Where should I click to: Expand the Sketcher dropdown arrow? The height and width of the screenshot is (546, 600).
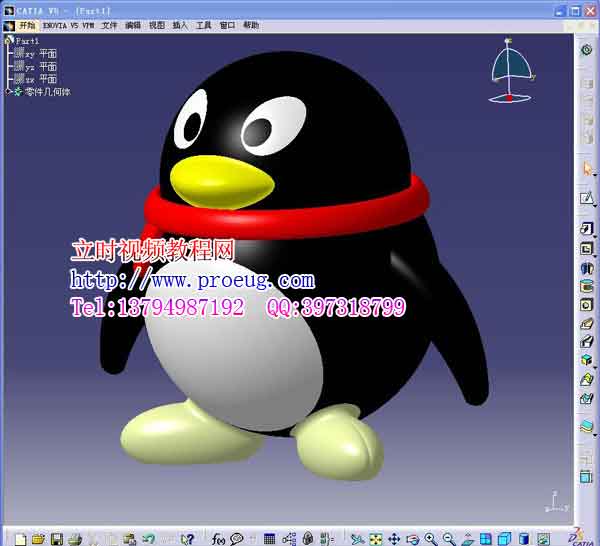click(x=595, y=206)
